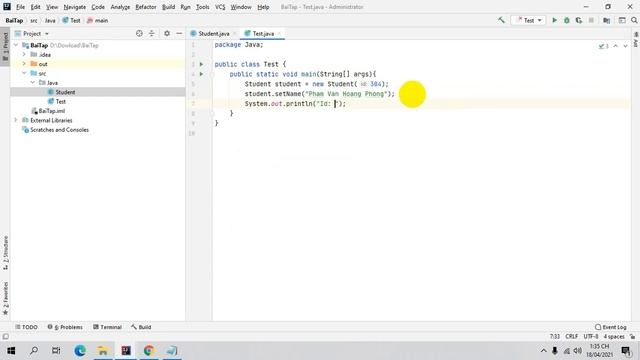Open Project panel settings gear
The height and width of the screenshot is (360, 640).
click(x=167, y=33)
